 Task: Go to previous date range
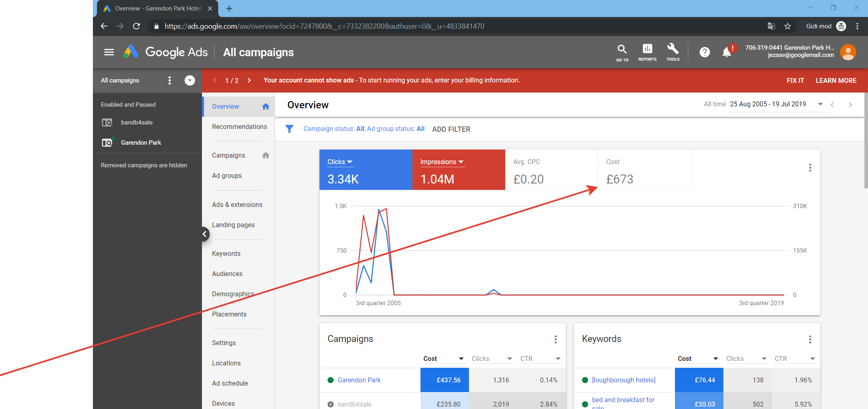832,105
